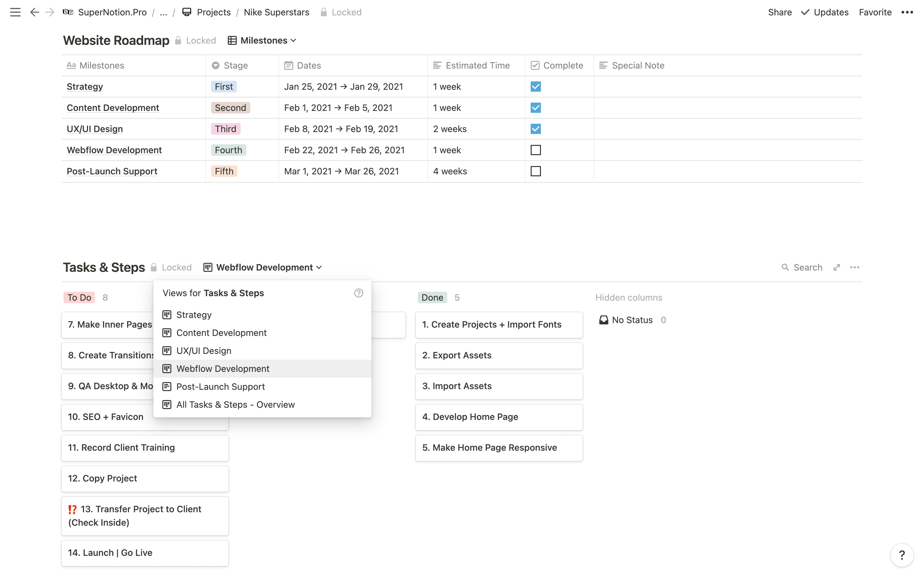Click the Fourth stage color tag
This screenshot has width=924, height=577.
[x=228, y=150]
